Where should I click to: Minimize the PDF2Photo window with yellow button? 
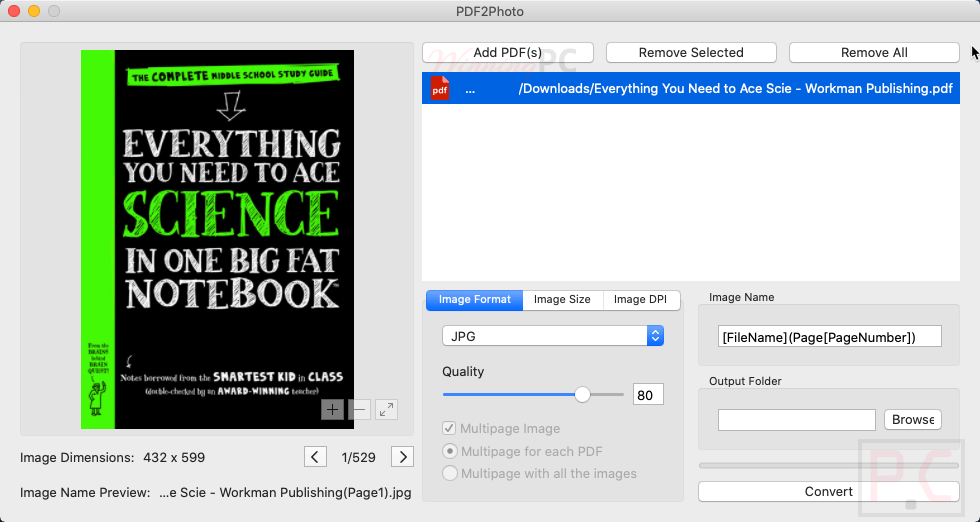(x=34, y=11)
